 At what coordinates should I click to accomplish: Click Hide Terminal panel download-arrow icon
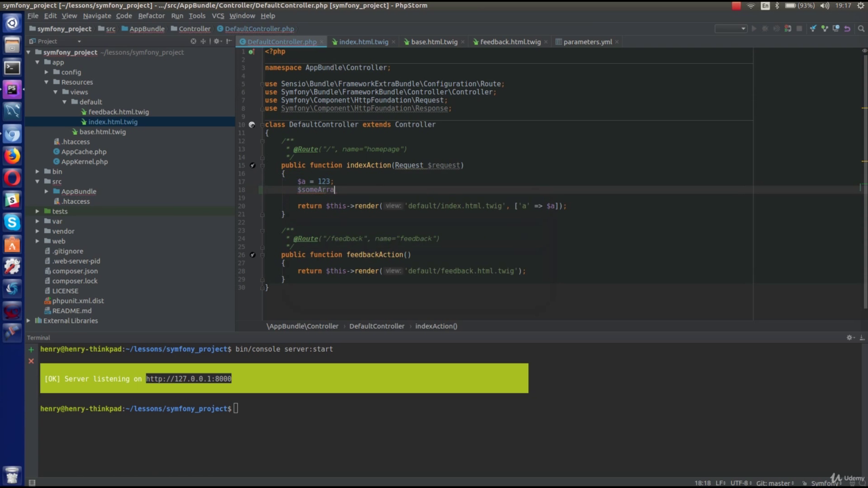(862, 338)
